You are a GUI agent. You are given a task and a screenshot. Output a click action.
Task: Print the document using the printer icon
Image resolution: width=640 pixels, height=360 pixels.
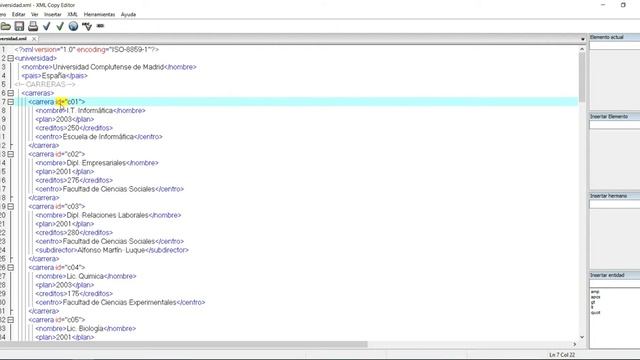[x=33, y=27]
